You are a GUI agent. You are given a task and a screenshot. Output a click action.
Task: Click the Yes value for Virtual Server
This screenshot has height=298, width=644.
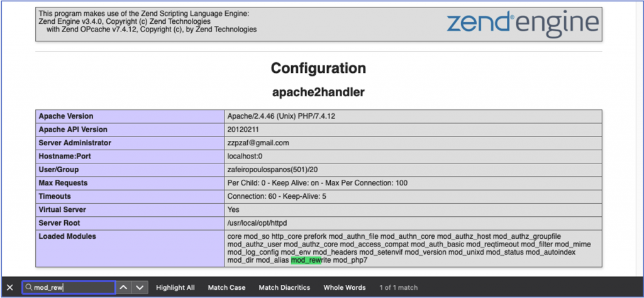tap(233, 210)
